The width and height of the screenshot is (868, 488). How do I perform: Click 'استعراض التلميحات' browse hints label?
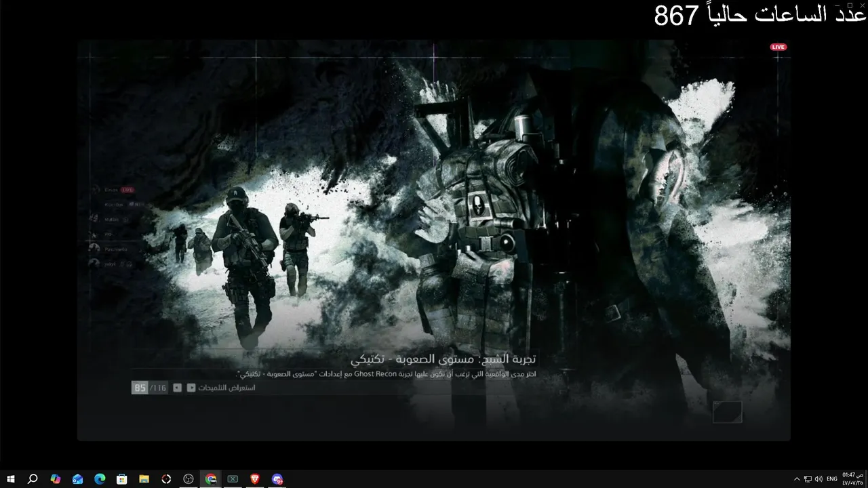click(x=226, y=388)
